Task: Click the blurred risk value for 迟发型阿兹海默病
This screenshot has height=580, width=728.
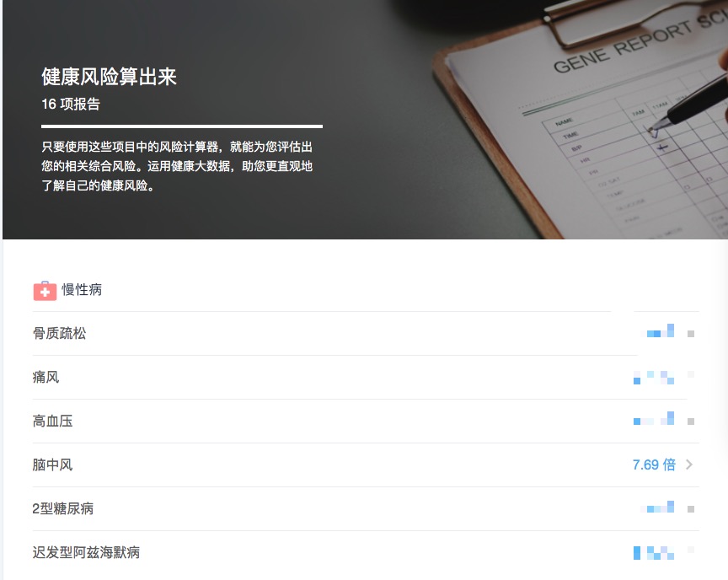Action: coord(654,553)
